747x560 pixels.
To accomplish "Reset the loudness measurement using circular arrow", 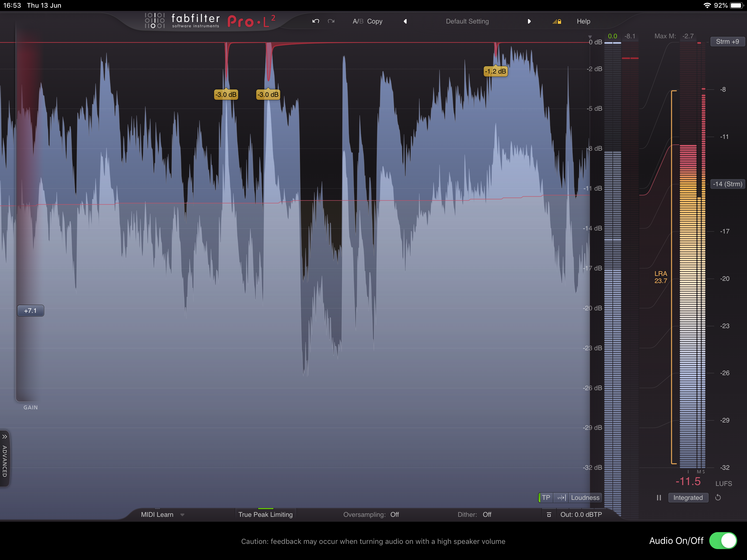I will (x=718, y=497).
